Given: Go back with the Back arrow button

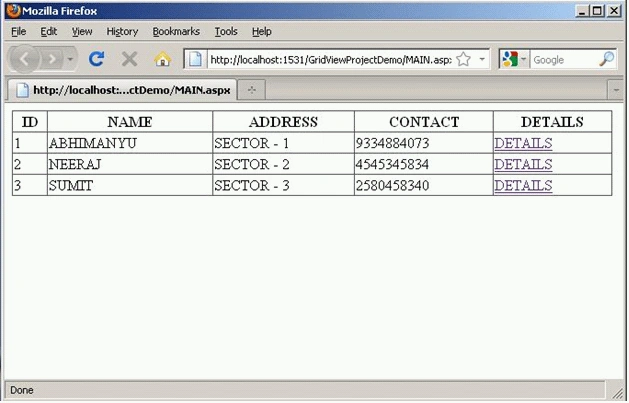Looking at the screenshot, I should click(24, 59).
